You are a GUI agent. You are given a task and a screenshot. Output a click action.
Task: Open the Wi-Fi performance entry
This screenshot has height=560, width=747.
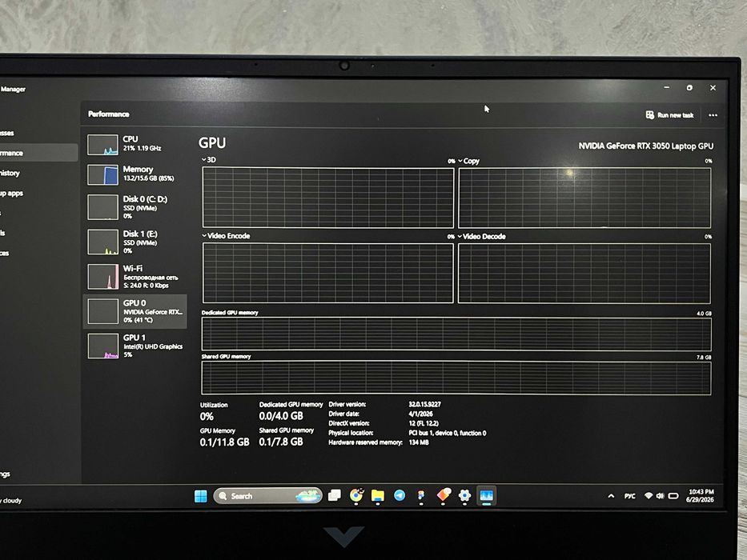(135, 277)
